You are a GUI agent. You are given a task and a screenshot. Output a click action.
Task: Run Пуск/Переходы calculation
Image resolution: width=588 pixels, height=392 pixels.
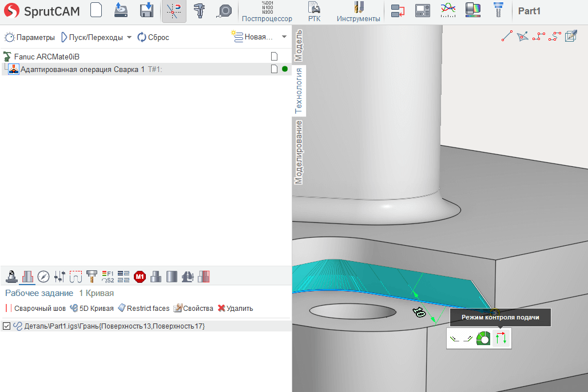tap(92, 37)
